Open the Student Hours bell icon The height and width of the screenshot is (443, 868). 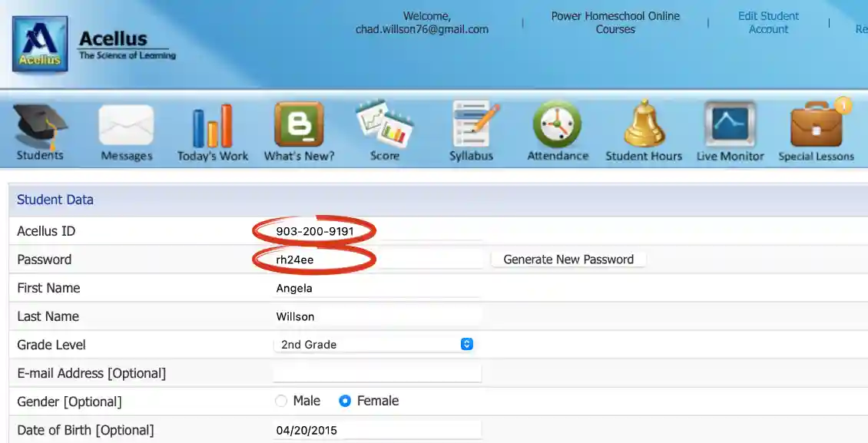pyautogui.click(x=644, y=124)
